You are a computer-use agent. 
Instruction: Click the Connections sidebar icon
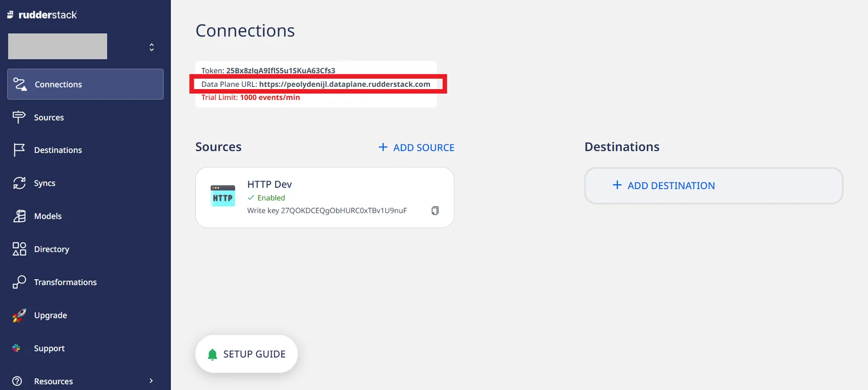20,84
